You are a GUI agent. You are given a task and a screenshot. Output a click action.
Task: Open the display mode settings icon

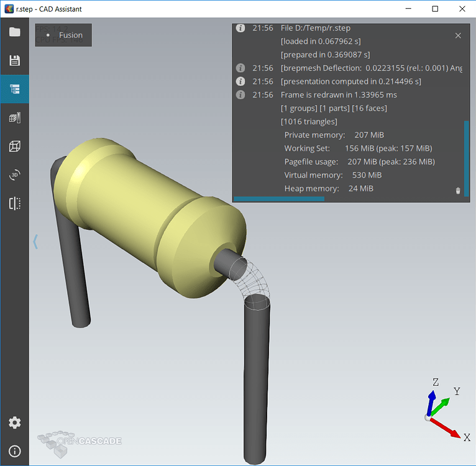coord(14,117)
